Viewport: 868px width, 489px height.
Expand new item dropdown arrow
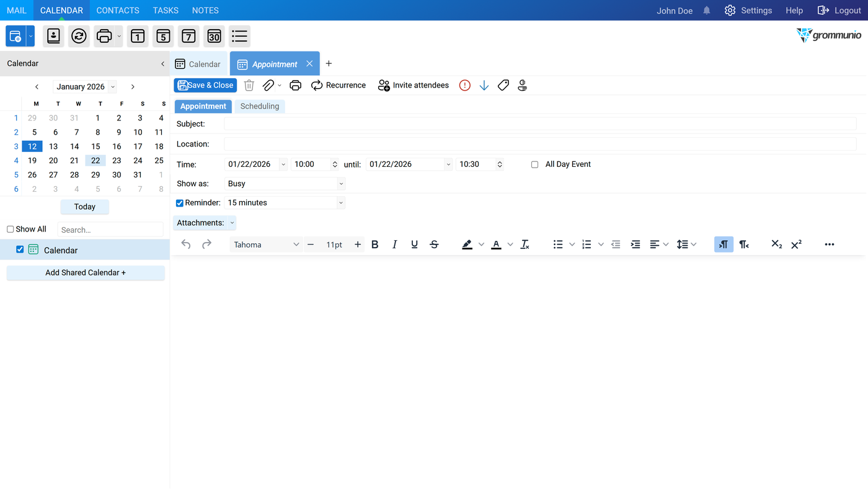[30, 36]
